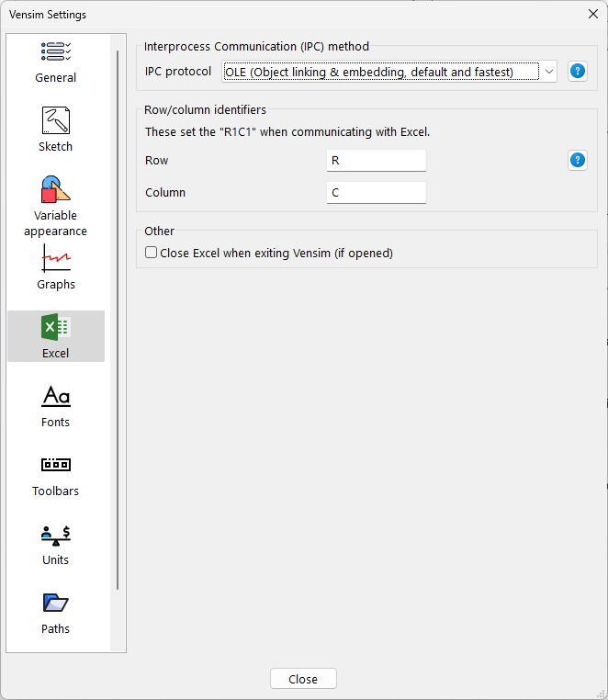The image size is (608, 700).
Task: Click the Excel settings icon
Action: [x=56, y=328]
